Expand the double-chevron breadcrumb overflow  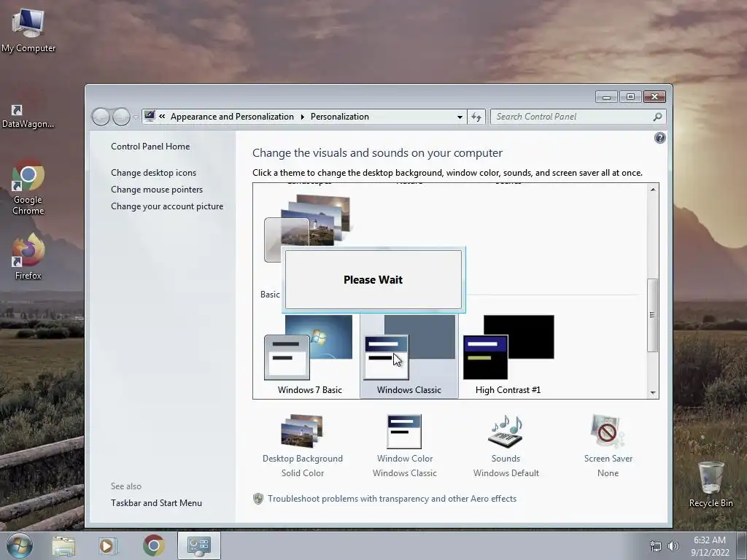click(x=162, y=117)
